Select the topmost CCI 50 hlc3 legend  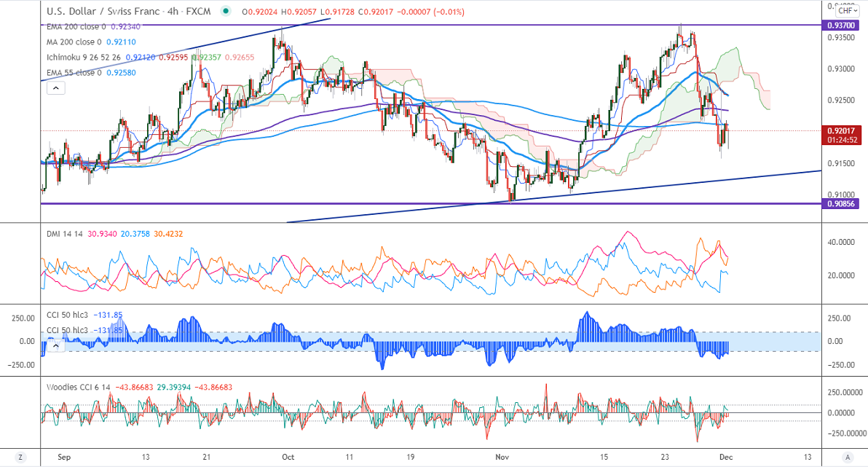(x=67, y=315)
